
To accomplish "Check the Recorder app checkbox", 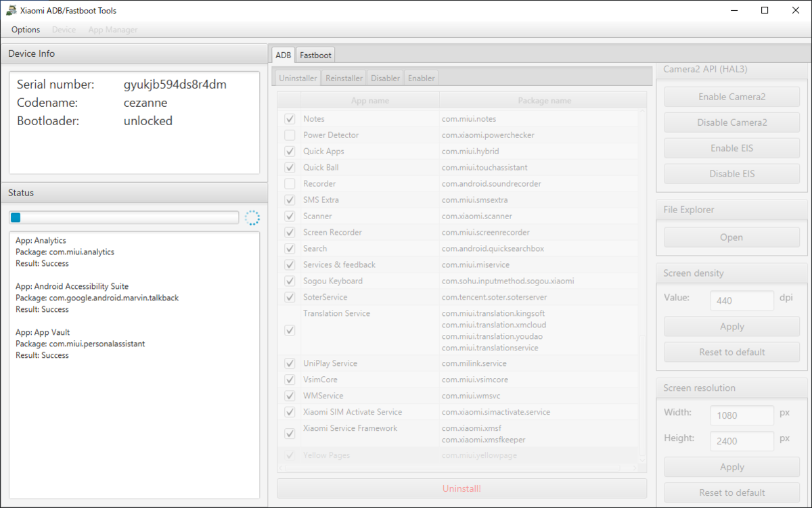I will pyautogui.click(x=290, y=183).
